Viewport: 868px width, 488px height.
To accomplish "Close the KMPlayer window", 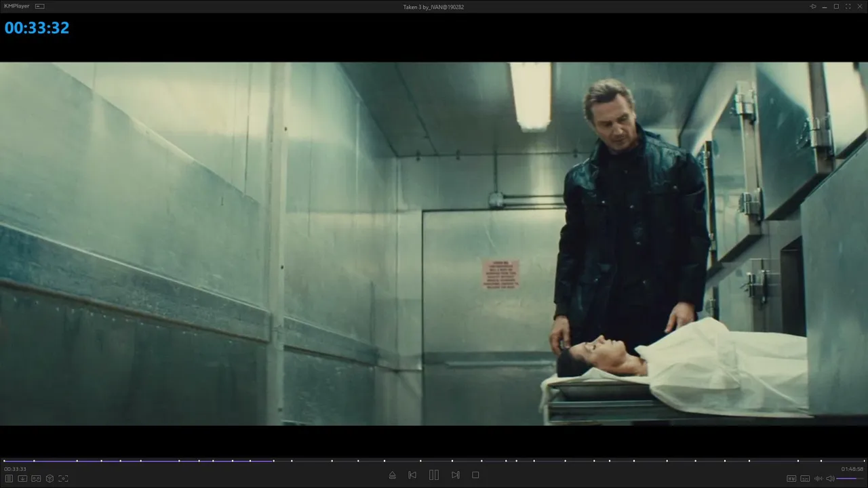I will (x=859, y=6).
